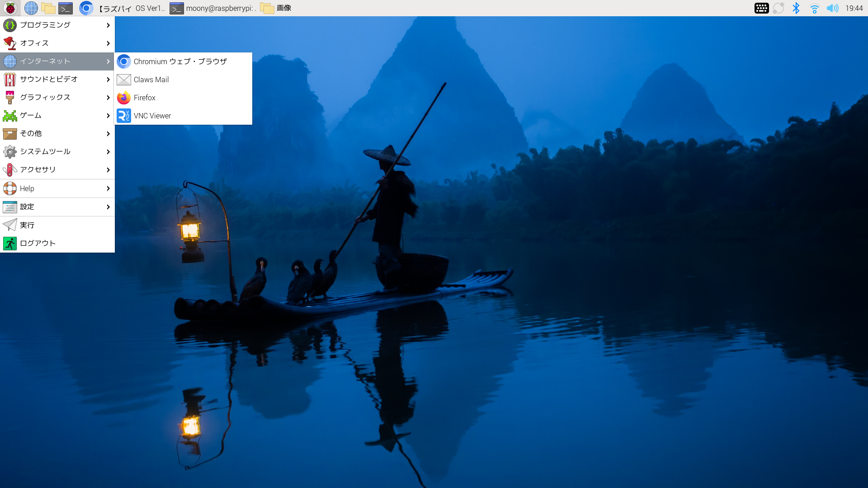Start VNC Viewer from the submenu
Image resolution: width=868 pixels, height=488 pixels.
(x=152, y=116)
